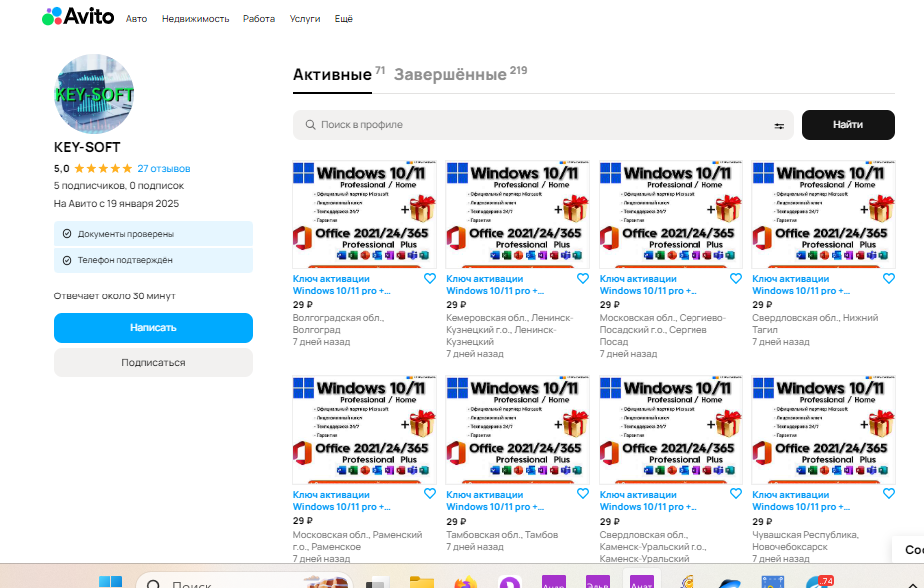Click the KEY-SOFT seller name text
The width and height of the screenshot is (924, 588).
point(87,147)
